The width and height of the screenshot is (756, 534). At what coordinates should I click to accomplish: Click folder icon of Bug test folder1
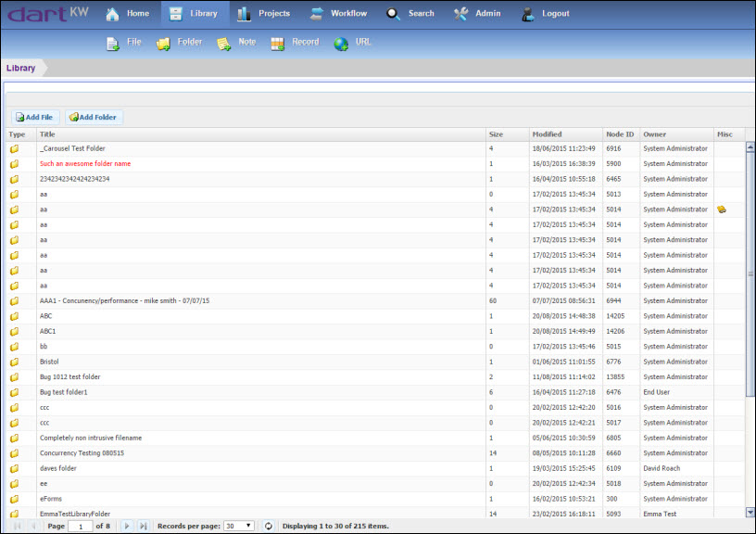[15, 393]
